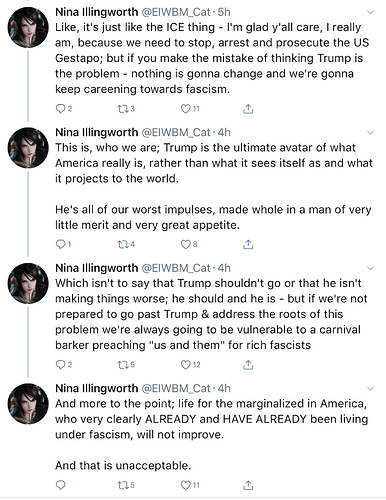Expand the menu chevron on the 'ultimate avatar' tweet
The width and height of the screenshot is (386, 500).
370,133
